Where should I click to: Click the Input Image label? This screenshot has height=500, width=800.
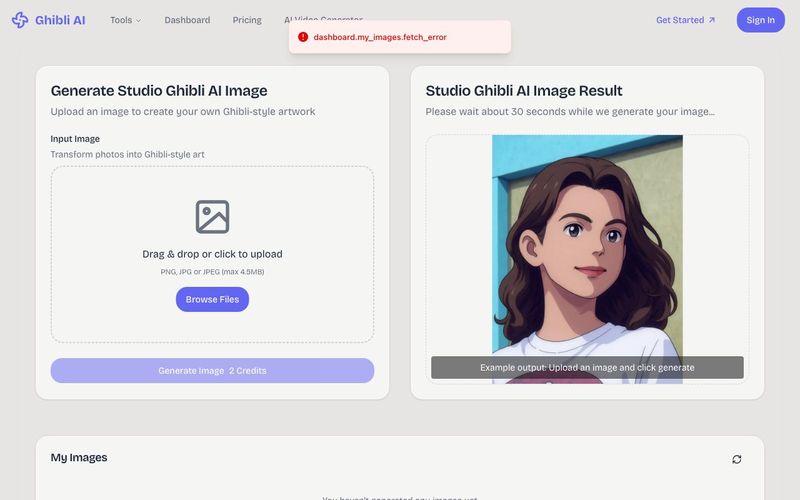pos(75,139)
